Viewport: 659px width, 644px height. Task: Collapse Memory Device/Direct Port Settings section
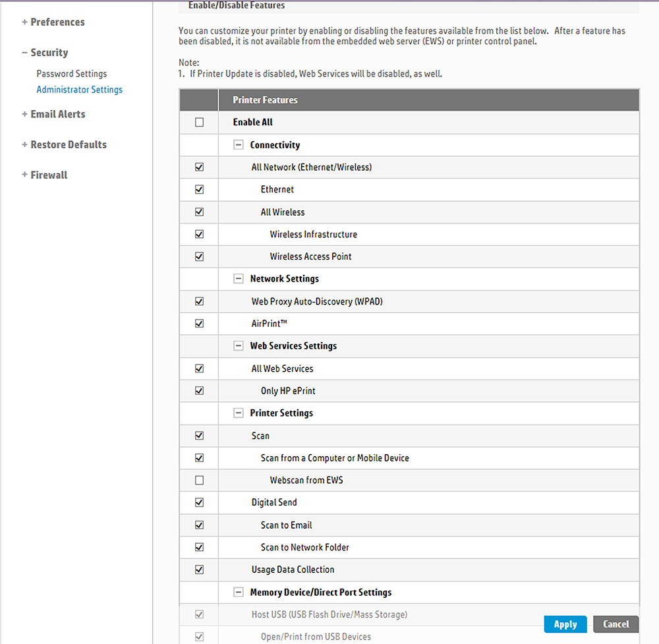(239, 593)
